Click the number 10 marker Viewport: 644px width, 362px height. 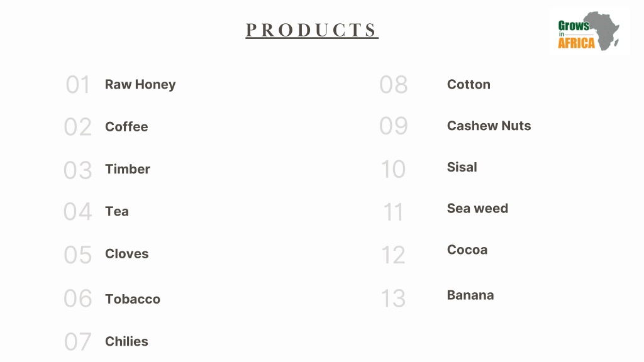394,169
